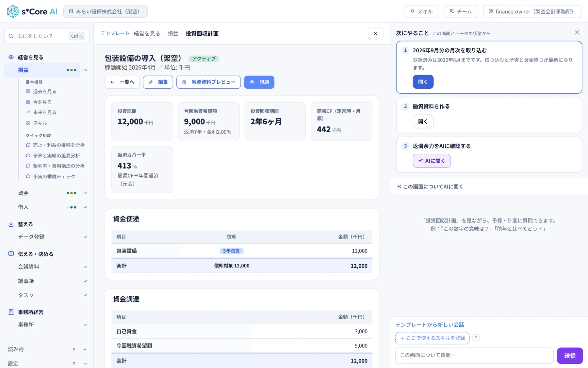Close the 投資回収計画 template view
Image resolution: width=588 pixels, height=368 pixels.
point(376,34)
